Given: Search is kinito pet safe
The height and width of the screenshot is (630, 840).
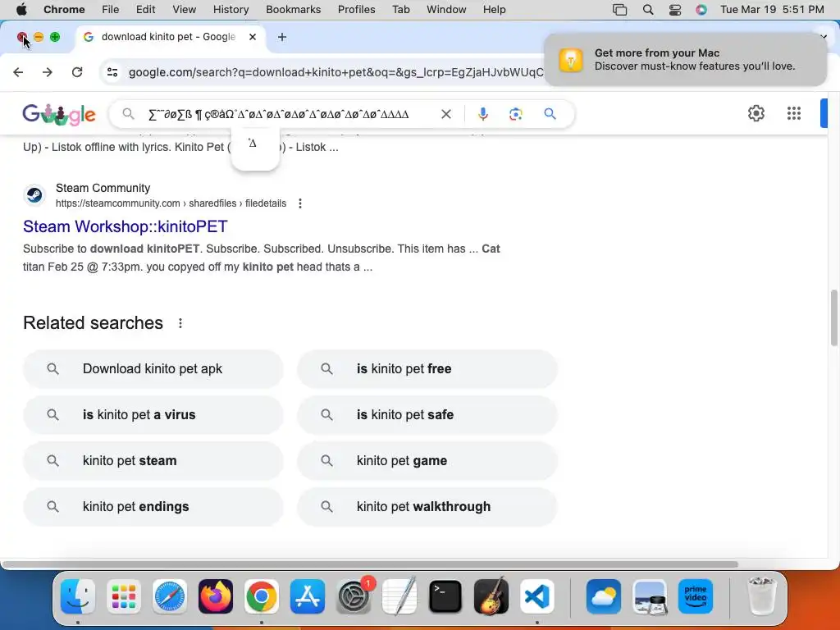Looking at the screenshot, I should click(x=427, y=414).
